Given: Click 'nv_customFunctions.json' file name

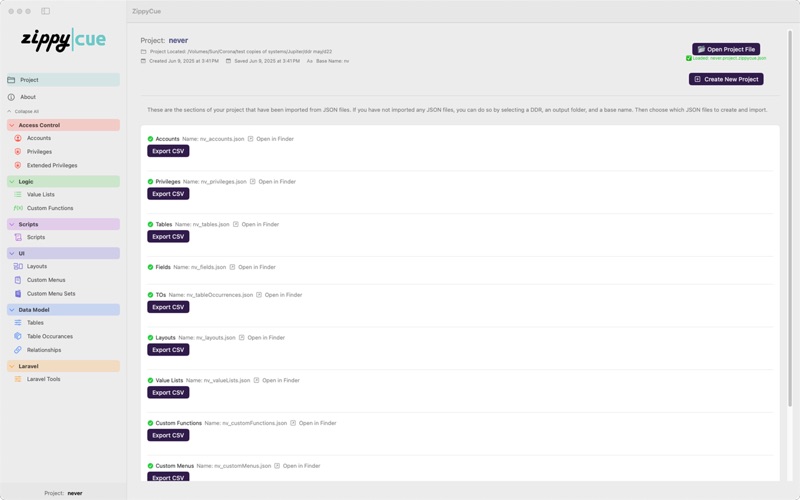Looking at the screenshot, I should 255,423.
